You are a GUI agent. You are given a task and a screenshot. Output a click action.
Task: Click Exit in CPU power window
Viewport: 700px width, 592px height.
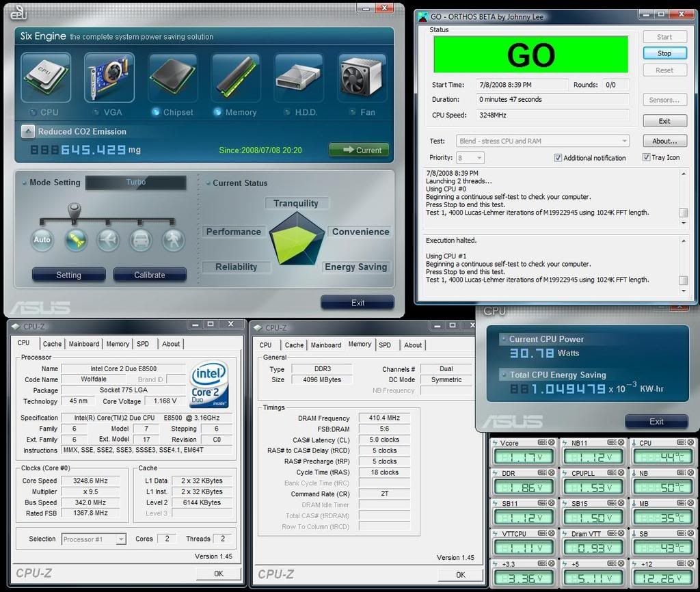(x=656, y=422)
